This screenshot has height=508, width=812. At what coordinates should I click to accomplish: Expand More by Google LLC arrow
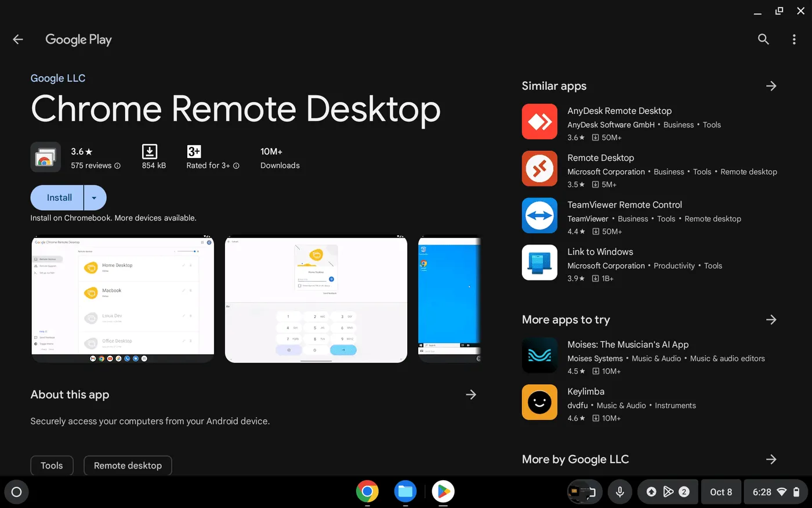771,459
